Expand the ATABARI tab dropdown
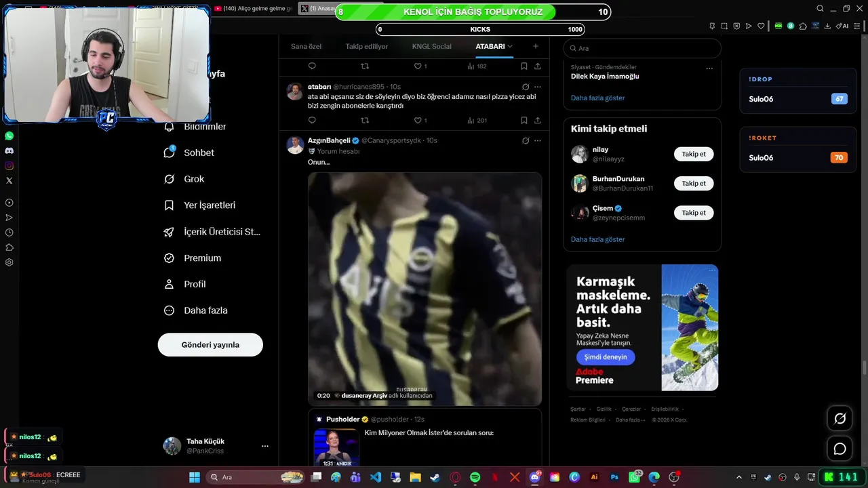This screenshot has width=868, height=488. (510, 46)
